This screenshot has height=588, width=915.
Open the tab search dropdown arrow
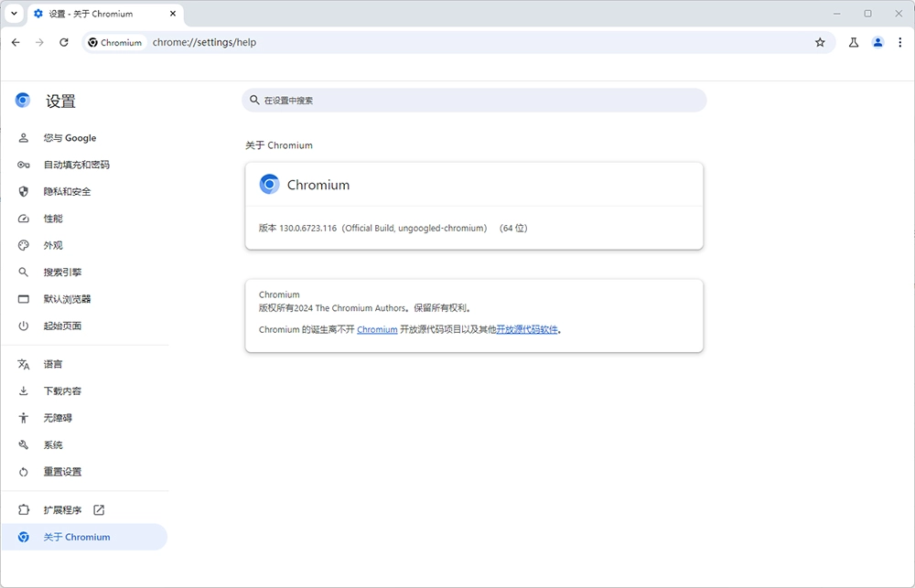coord(14,14)
